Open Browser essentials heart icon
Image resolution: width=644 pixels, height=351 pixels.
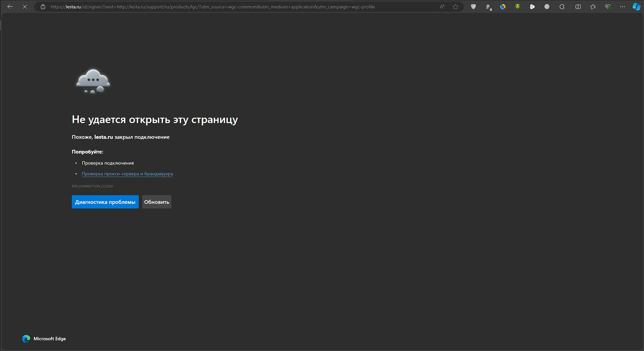(608, 7)
